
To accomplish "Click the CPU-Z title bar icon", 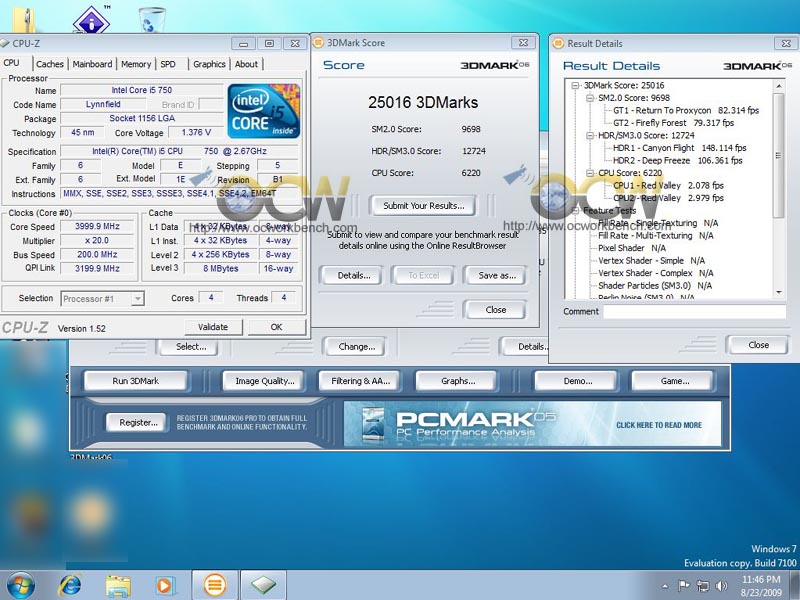I will pos(5,43).
